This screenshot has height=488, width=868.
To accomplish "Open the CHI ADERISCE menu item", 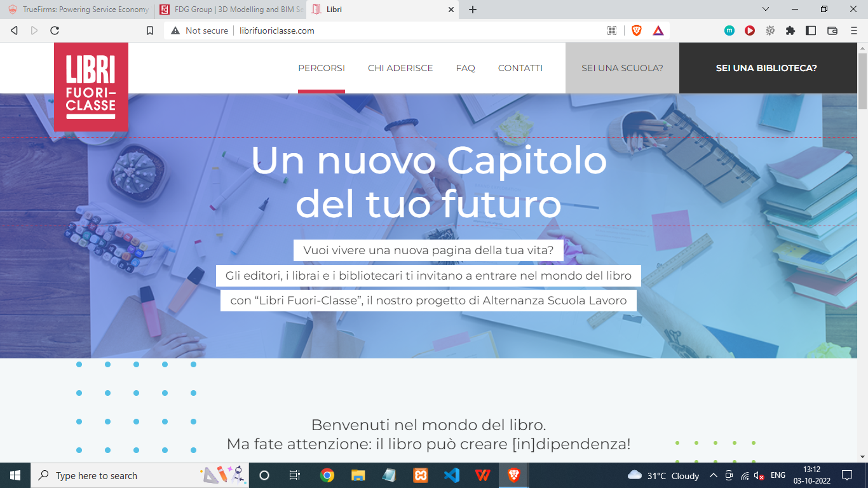I will point(400,68).
